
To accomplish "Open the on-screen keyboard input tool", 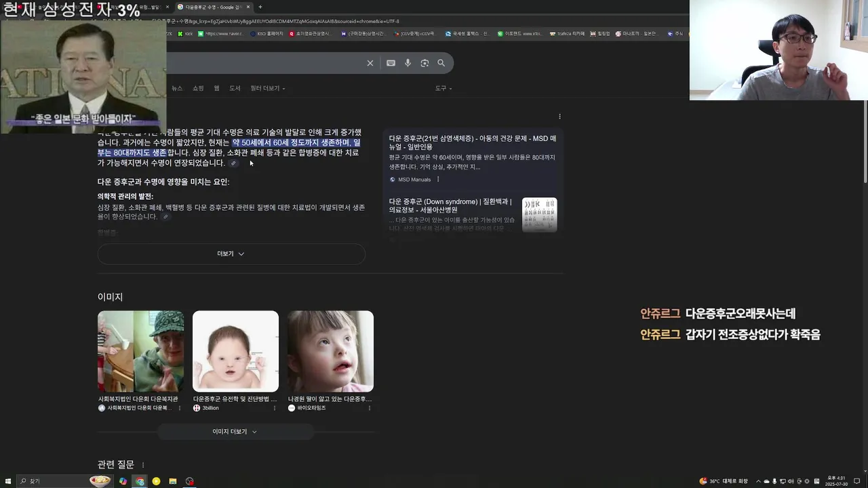I will point(391,63).
